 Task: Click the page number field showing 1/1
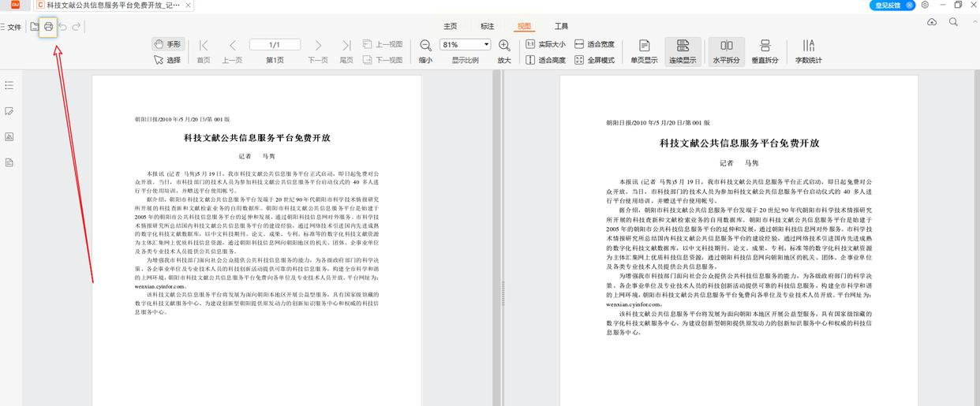(275, 45)
